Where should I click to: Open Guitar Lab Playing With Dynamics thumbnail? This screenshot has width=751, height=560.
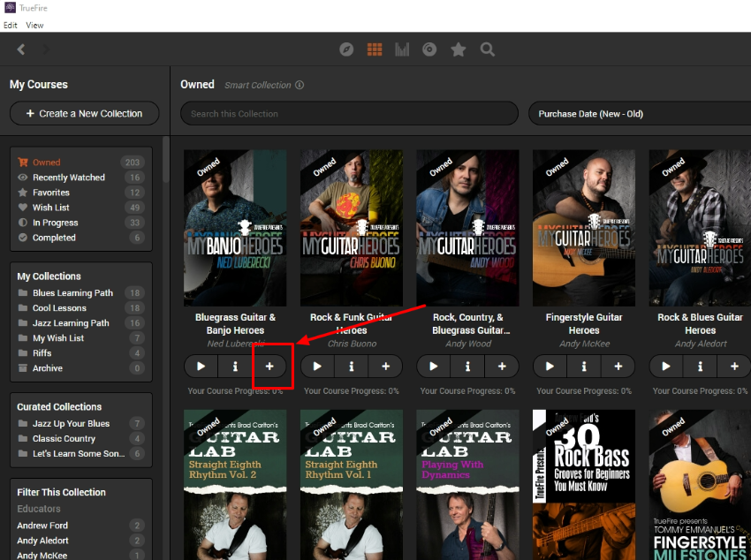[468, 485]
